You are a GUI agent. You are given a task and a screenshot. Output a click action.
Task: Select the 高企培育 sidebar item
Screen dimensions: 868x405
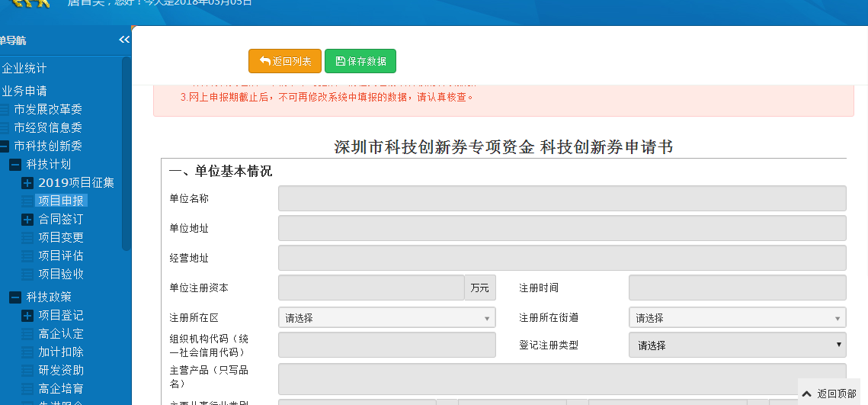point(61,389)
